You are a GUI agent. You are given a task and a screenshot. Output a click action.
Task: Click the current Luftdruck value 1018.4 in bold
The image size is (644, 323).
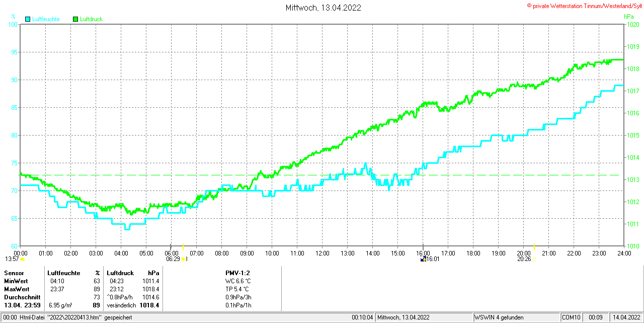(149, 305)
